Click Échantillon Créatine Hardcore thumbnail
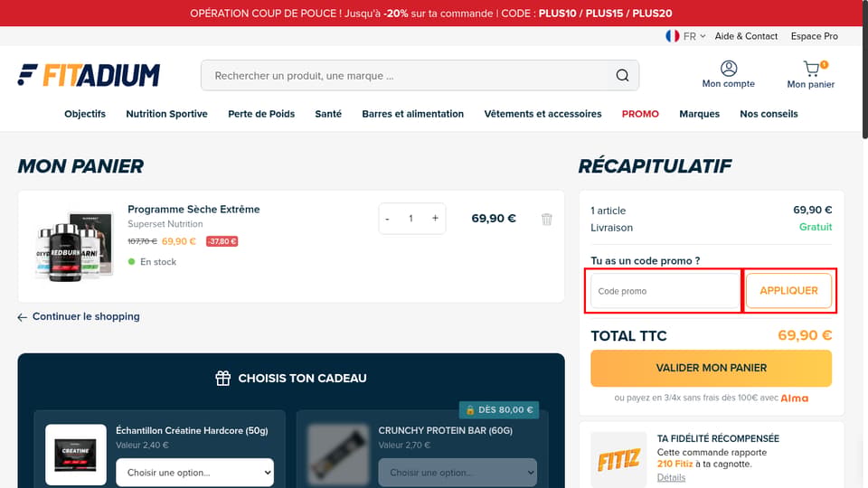Viewport: 868px width, 488px height. point(76,455)
